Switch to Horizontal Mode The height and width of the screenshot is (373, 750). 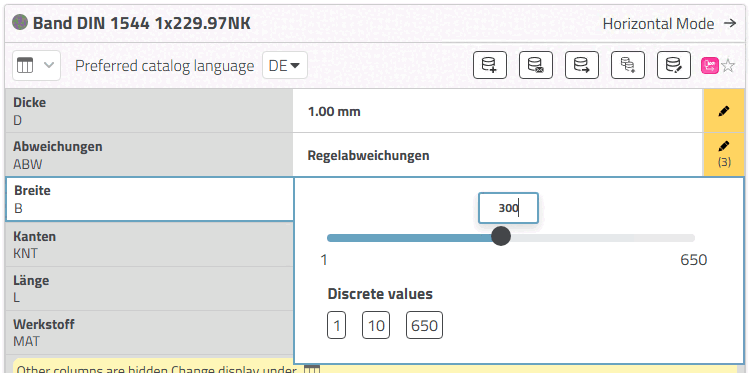(x=669, y=23)
